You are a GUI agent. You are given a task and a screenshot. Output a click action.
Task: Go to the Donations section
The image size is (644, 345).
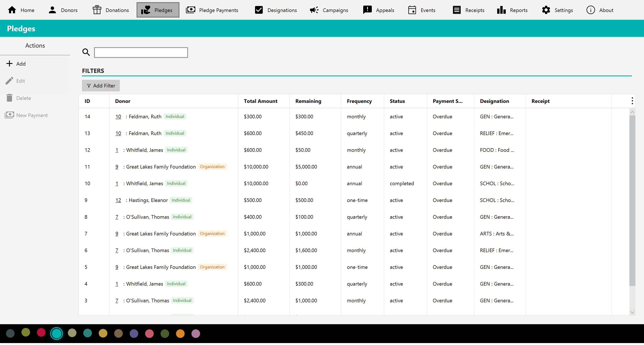click(x=111, y=10)
